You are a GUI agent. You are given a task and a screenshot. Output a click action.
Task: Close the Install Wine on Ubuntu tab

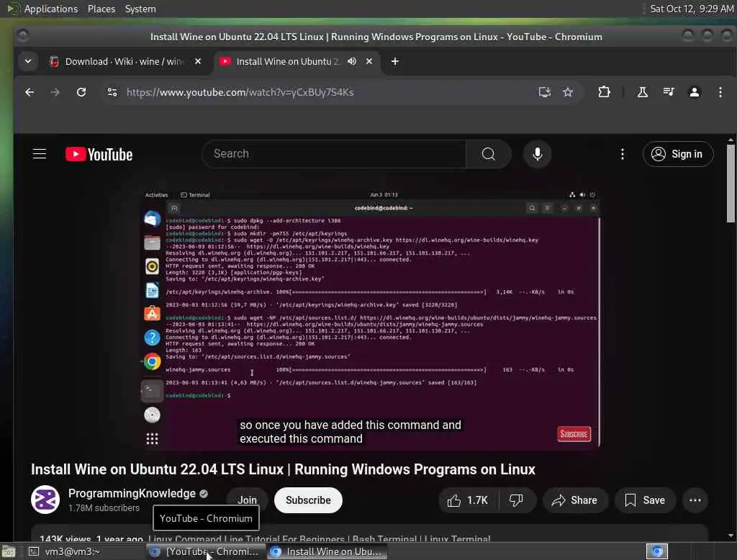pos(369,62)
